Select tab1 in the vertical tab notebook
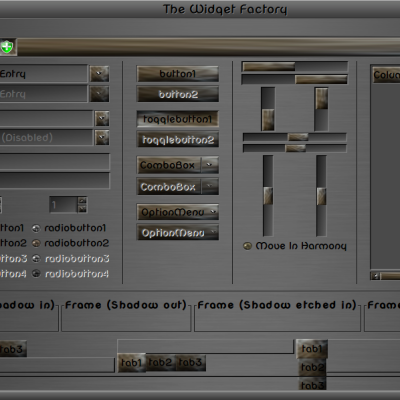The image size is (400, 400). pos(312,349)
